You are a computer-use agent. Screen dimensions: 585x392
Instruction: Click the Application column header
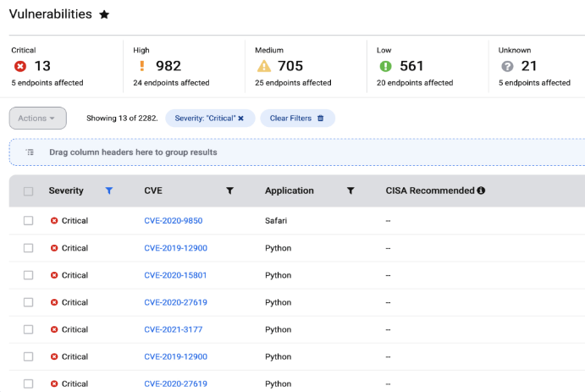point(290,190)
